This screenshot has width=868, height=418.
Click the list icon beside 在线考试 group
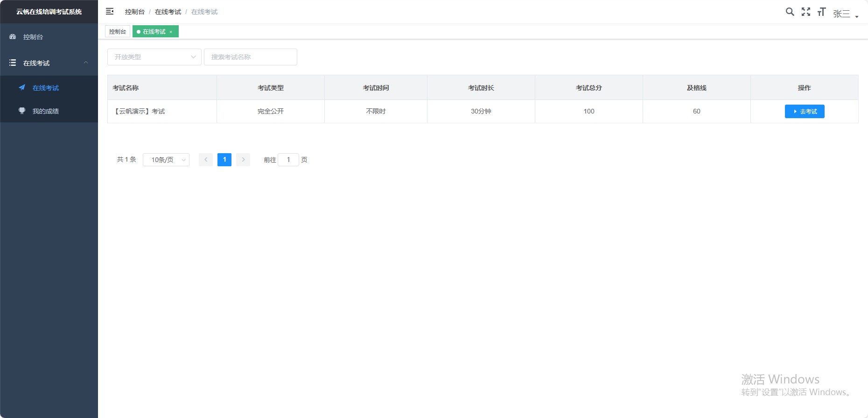click(x=13, y=63)
